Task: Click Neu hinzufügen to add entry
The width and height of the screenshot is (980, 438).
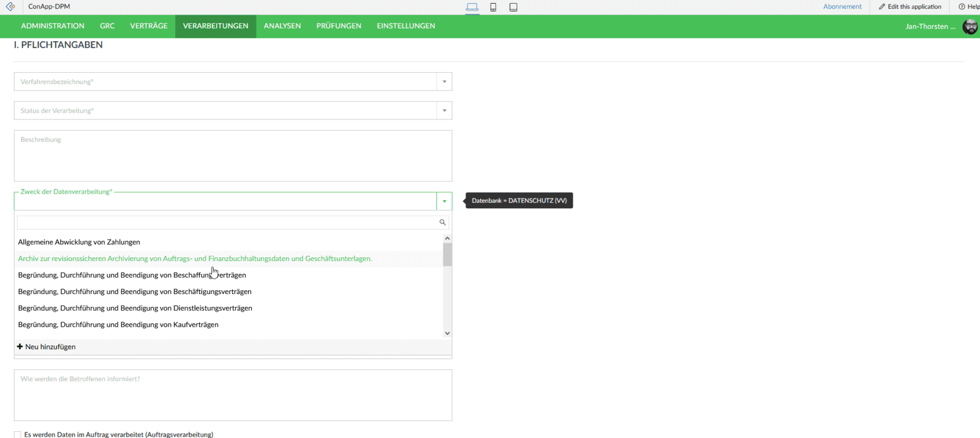Action: (x=47, y=347)
